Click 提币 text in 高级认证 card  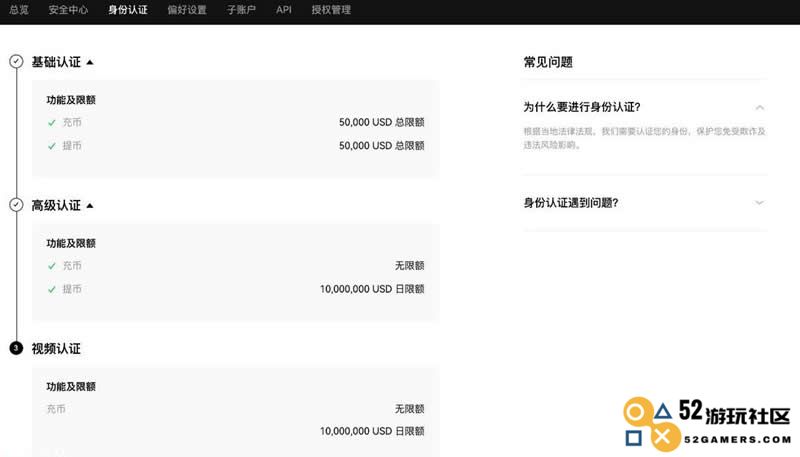(x=72, y=289)
